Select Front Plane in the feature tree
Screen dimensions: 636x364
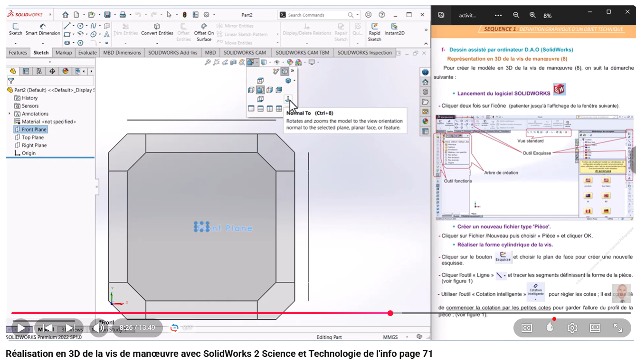tap(31, 130)
